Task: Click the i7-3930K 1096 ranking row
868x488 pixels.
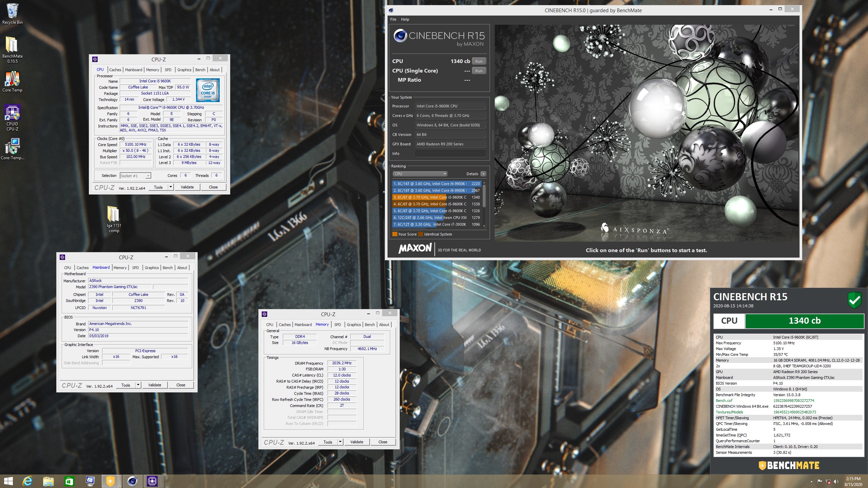Action: pos(437,224)
